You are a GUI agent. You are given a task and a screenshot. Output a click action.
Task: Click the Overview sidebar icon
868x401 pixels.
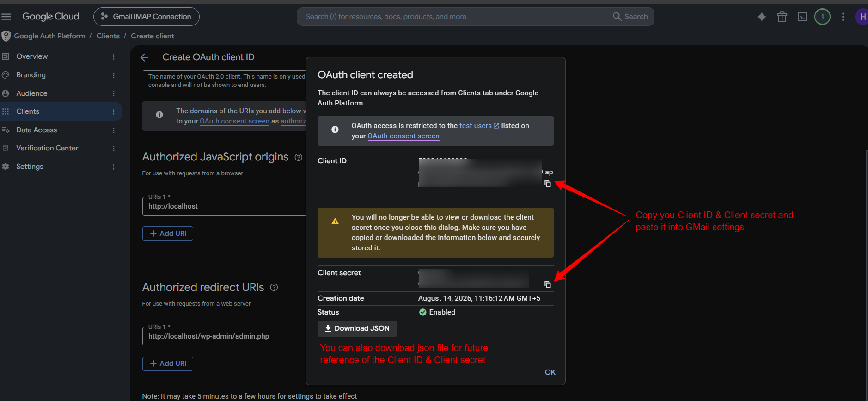[x=6, y=56]
